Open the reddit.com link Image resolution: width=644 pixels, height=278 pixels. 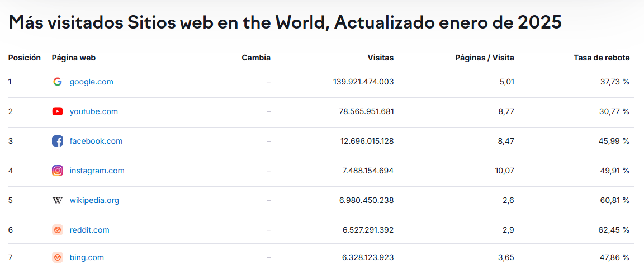pos(89,230)
